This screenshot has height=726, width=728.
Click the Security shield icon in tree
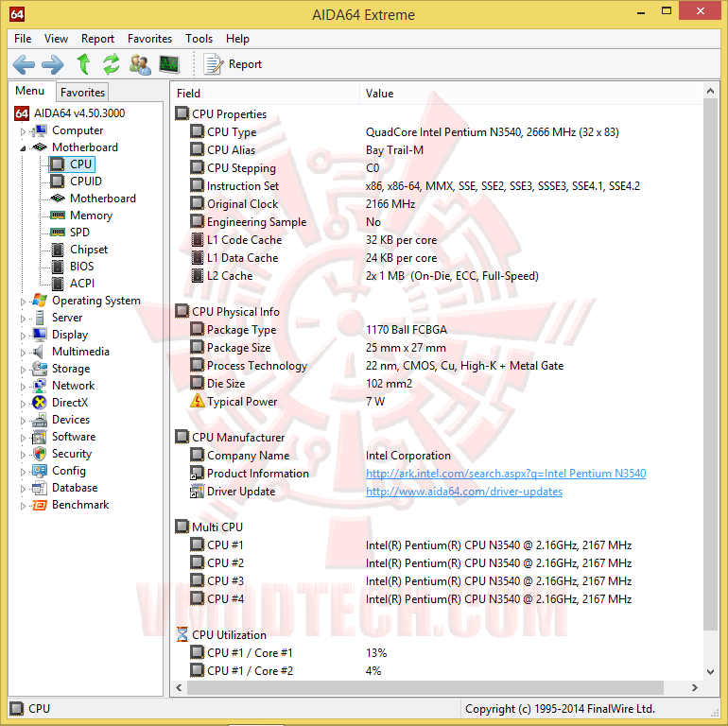pos(40,454)
